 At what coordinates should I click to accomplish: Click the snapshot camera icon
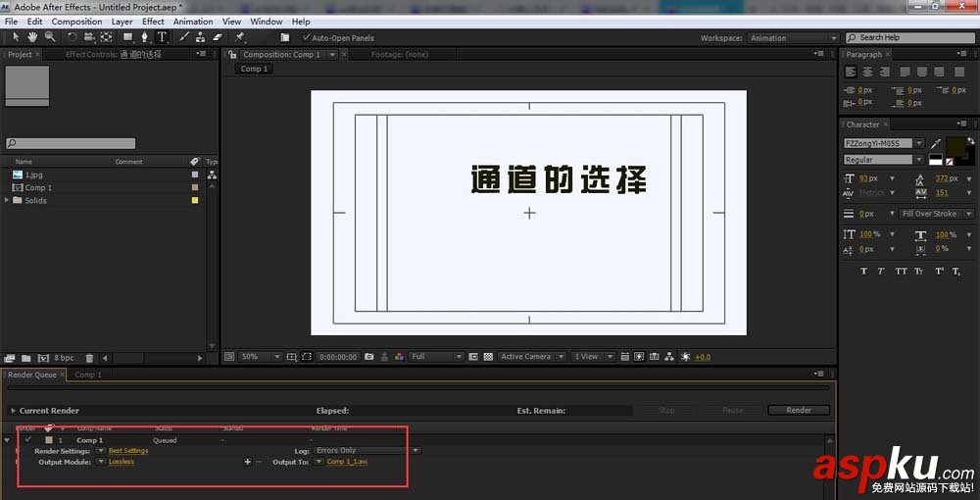coord(369,356)
